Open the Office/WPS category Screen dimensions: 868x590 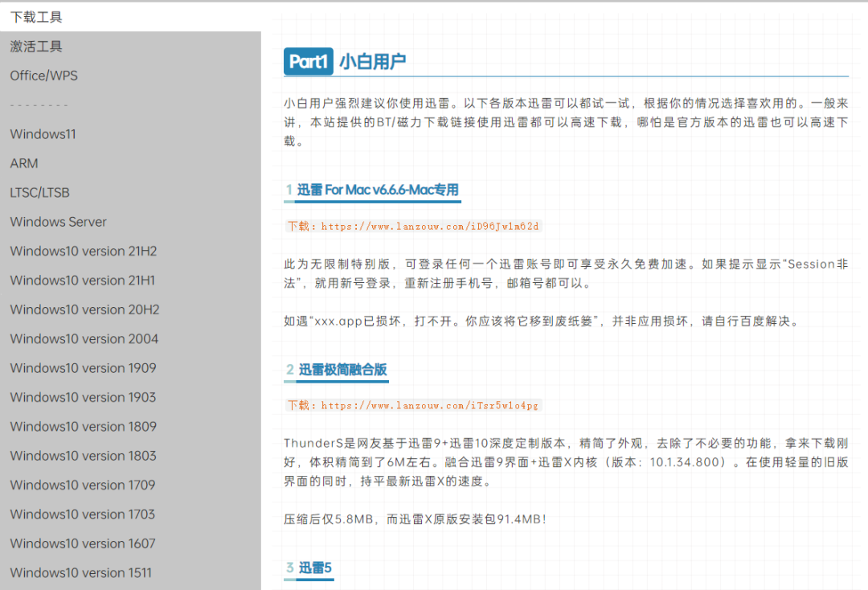(x=45, y=75)
